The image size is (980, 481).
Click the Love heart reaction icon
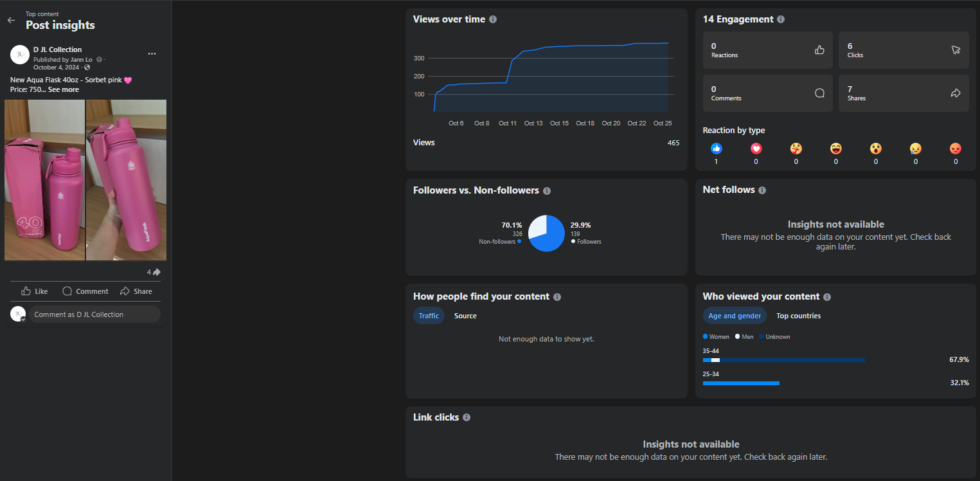tap(756, 149)
